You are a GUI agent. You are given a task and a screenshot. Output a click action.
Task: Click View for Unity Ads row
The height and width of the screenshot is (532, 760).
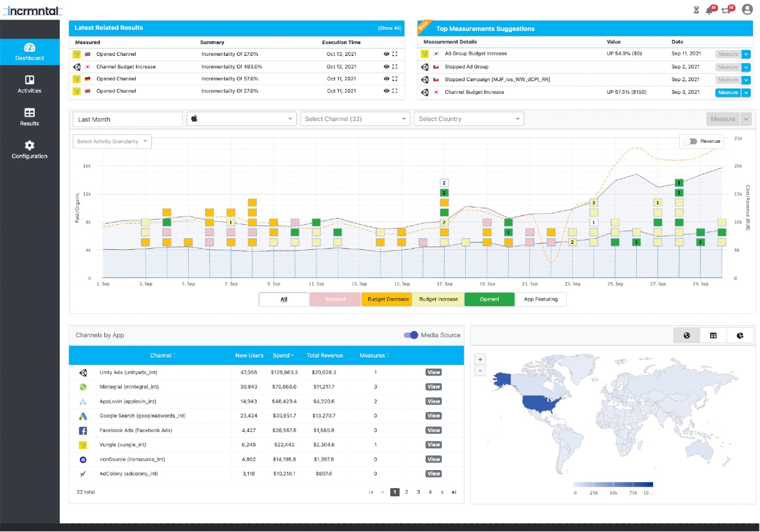point(433,373)
